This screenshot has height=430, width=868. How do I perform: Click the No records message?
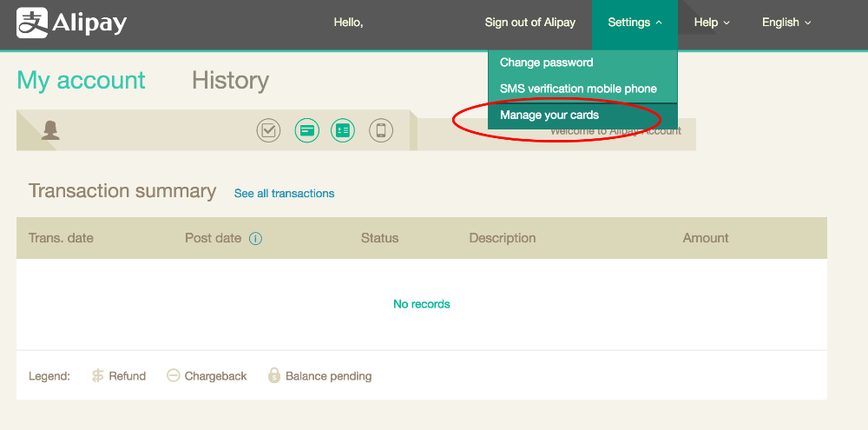[x=421, y=304]
